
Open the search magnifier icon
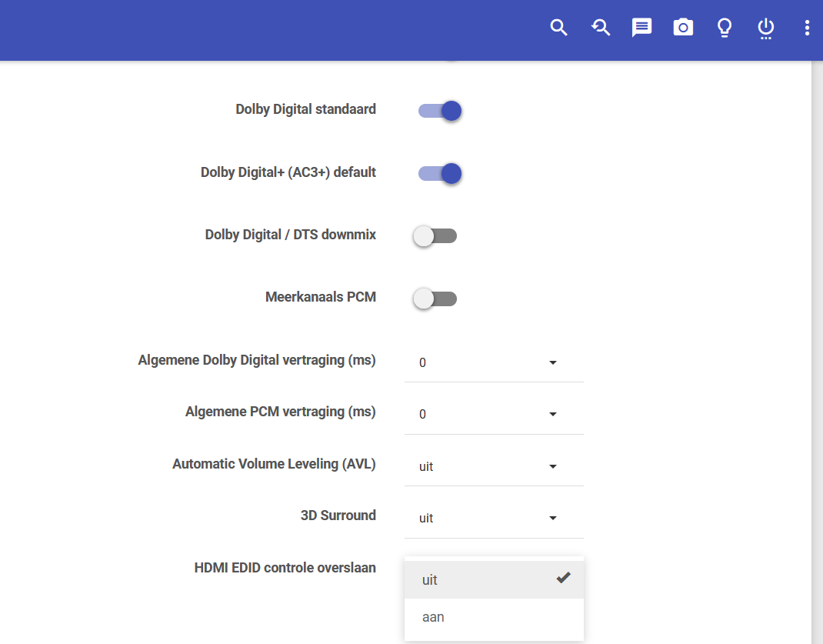[x=558, y=27]
